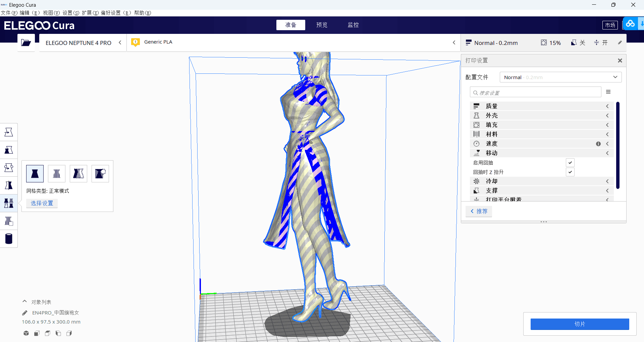Expand the 速度 settings category
The width and height of the screenshot is (644, 342).
pyautogui.click(x=542, y=144)
